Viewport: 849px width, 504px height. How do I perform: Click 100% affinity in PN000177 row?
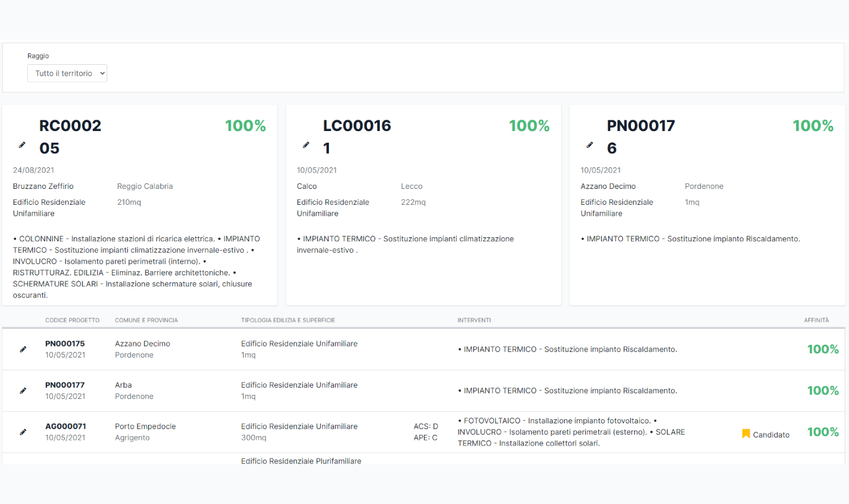tap(823, 390)
